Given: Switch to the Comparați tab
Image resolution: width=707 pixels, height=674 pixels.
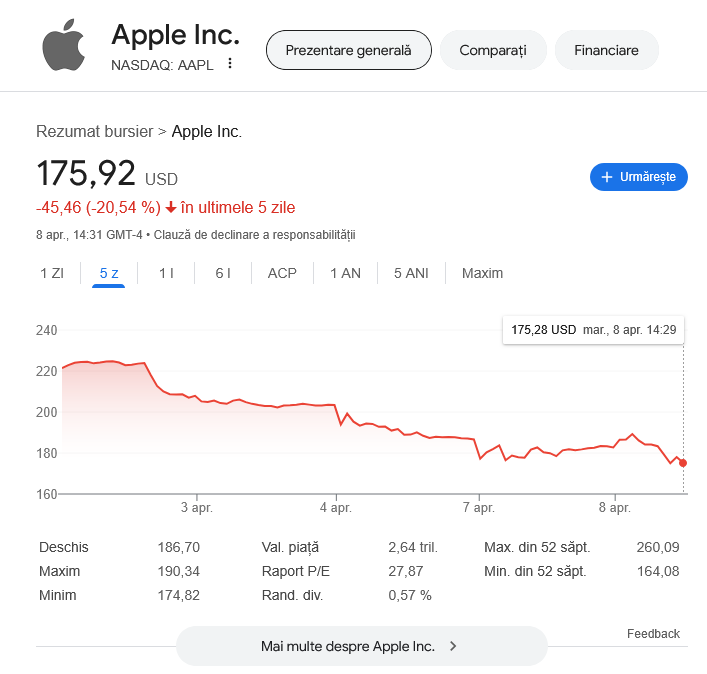Looking at the screenshot, I should click(x=492, y=50).
